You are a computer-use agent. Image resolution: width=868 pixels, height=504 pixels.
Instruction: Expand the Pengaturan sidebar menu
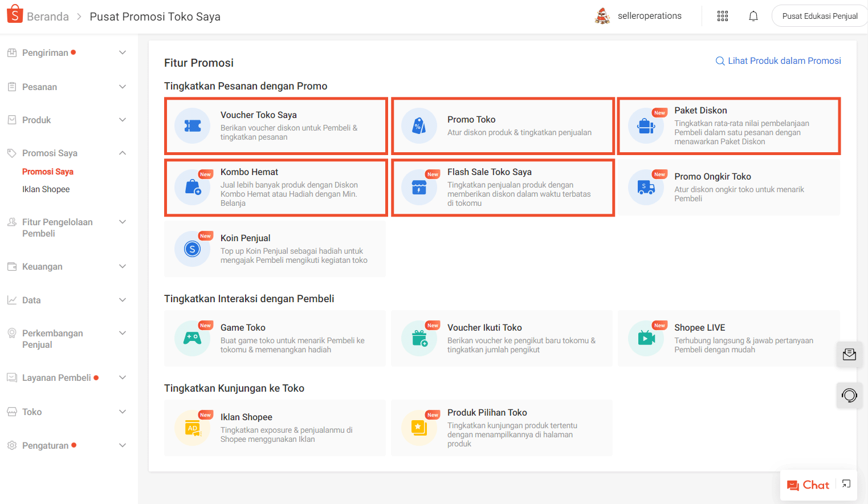(122, 445)
